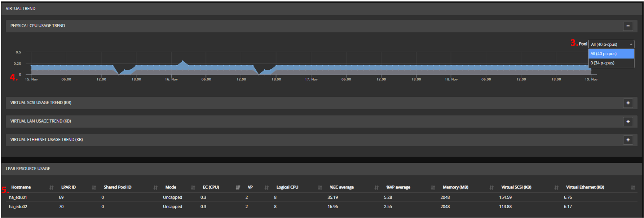Expand the Virtual SCSI Usage Trend panel
The width and height of the screenshot is (644, 218).
tap(628, 103)
